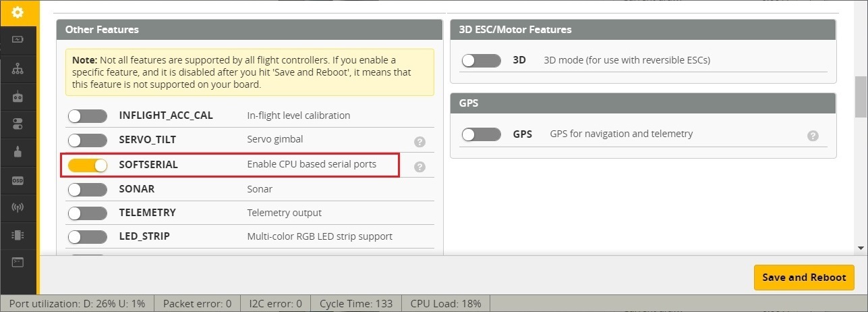Show help for SOFTSERIAL feature
The width and height of the screenshot is (868, 312).
click(419, 166)
